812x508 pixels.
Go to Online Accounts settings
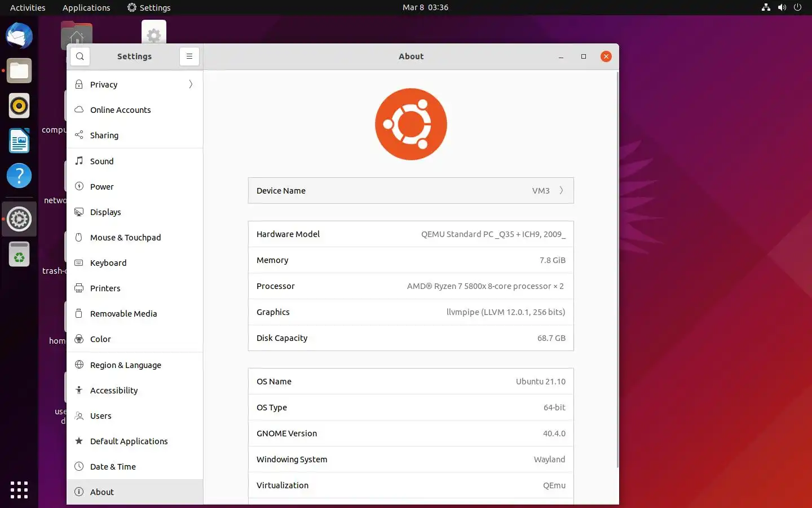tap(135, 110)
